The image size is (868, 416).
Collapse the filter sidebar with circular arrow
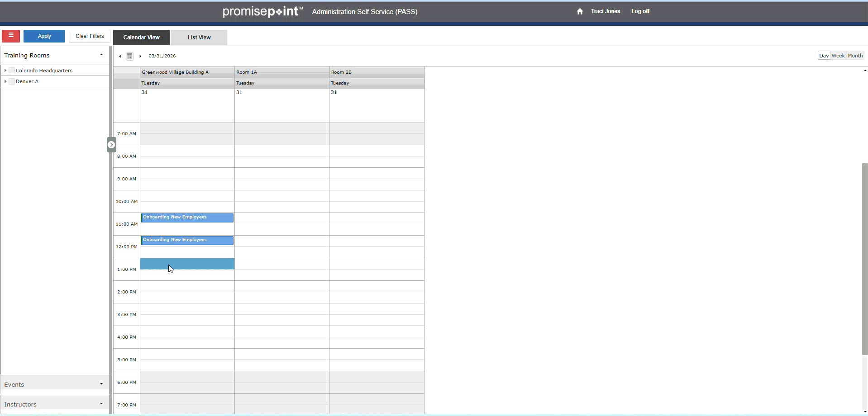pyautogui.click(x=111, y=145)
